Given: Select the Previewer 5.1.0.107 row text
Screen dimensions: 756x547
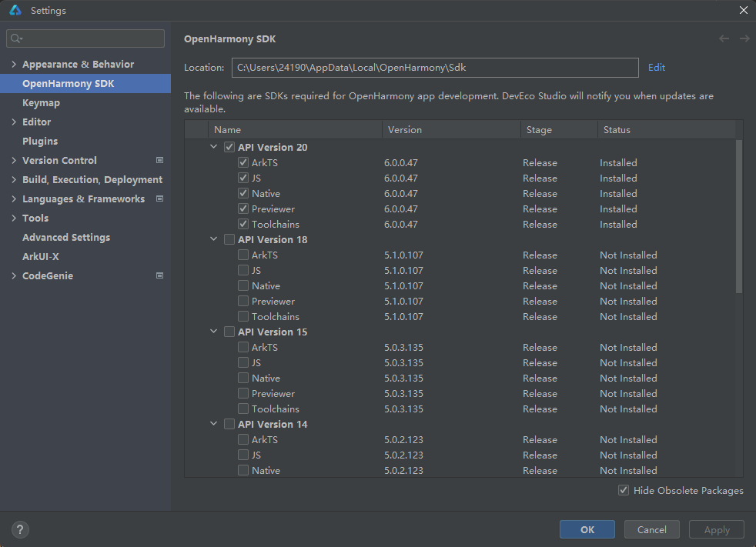Looking at the screenshot, I should coord(273,302).
